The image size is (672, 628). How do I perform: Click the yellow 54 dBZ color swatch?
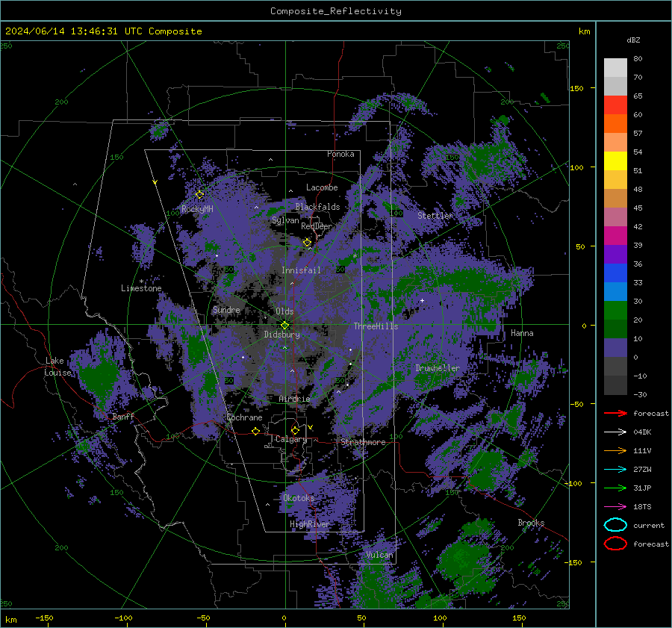click(615, 161)
